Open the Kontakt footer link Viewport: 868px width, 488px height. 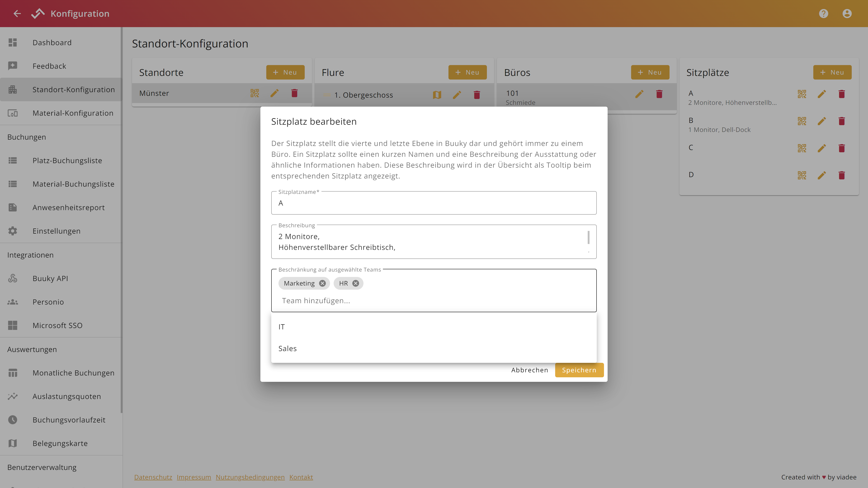tap(301, 477)
